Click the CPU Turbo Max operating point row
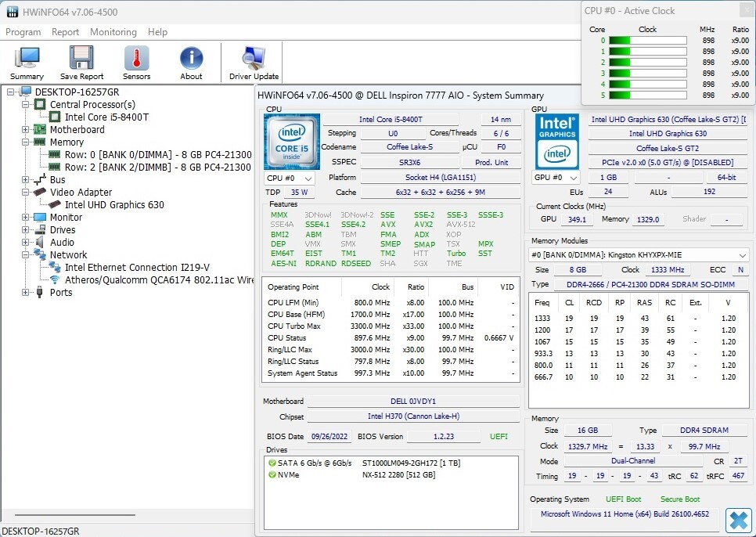The height and width of the screenshot is (537, 756). [x=391, y=326]
